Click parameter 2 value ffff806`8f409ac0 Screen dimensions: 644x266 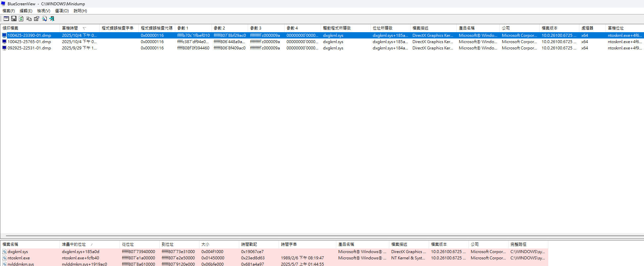(x=230, y=48)
